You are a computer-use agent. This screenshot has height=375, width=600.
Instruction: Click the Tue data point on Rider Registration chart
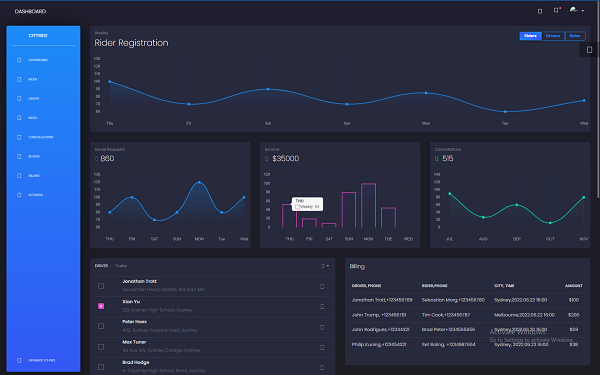click(505, 112)
